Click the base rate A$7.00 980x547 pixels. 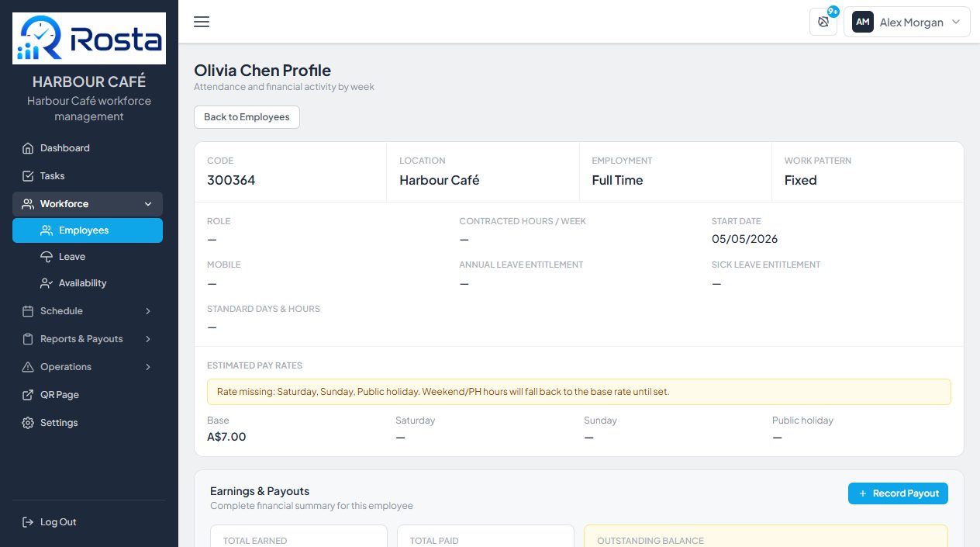(x=226, y=437)
